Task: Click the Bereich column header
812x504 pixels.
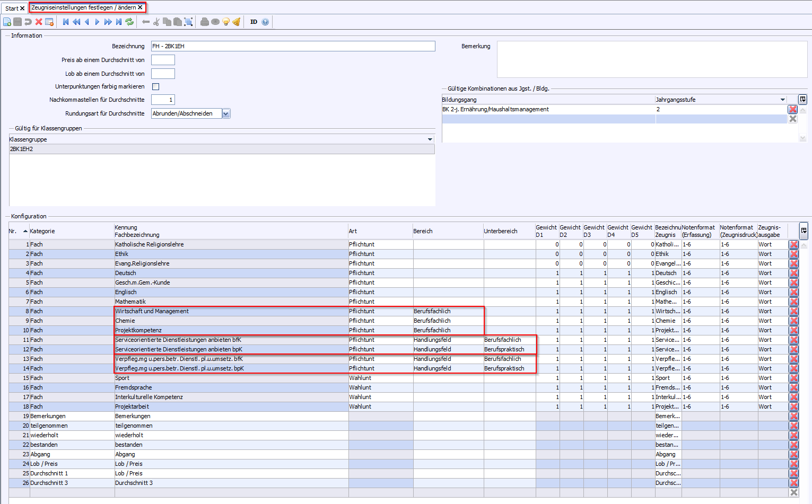Action: click(448, 231)
